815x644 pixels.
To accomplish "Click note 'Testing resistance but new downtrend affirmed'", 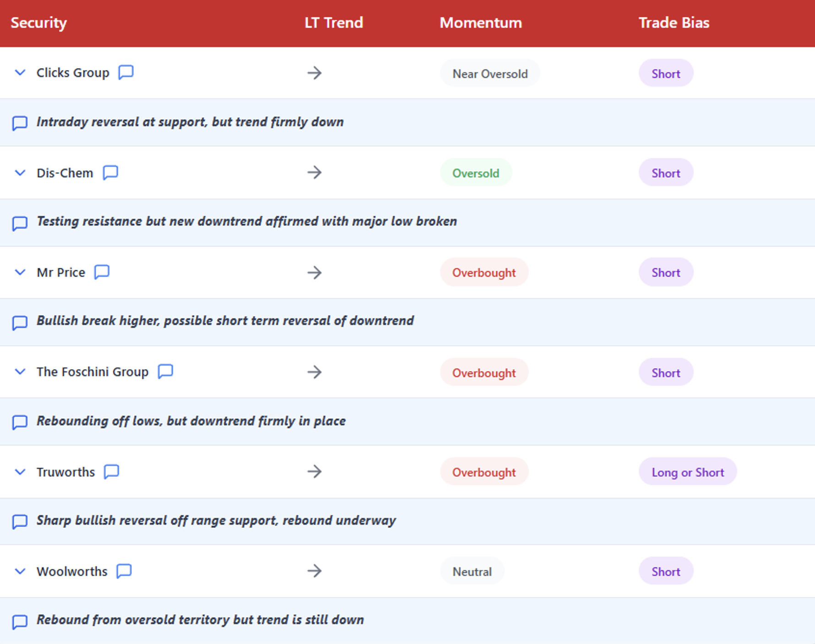I will [247, 222].
